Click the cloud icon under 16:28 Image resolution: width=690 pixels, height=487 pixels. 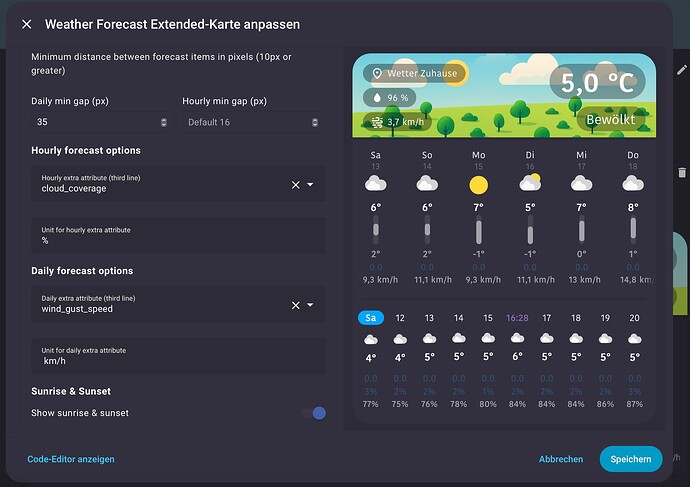[x=517, y=338]
